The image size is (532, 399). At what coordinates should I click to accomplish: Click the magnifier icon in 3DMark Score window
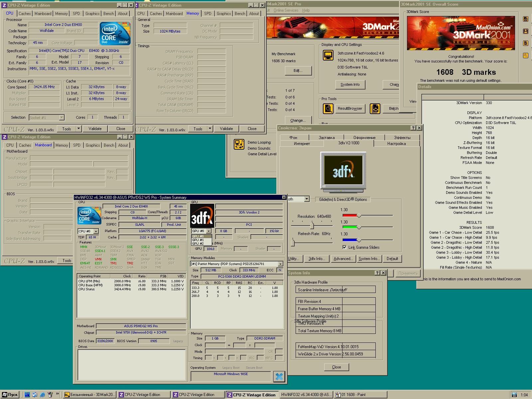tap(526, 56)
